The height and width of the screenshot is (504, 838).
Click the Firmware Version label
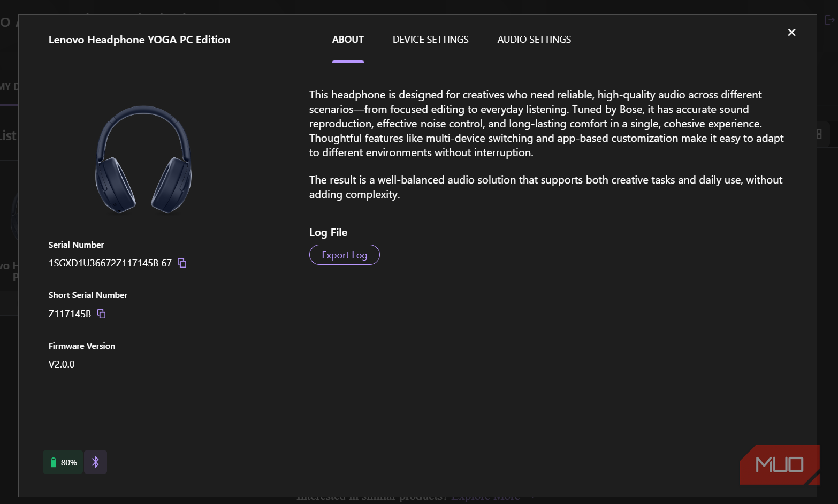point(82,346)
